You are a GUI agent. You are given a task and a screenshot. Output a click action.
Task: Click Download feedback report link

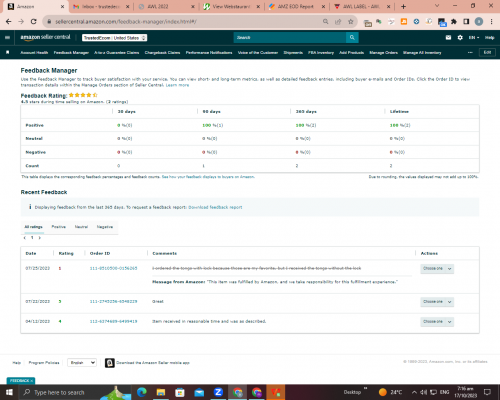[x=215, y=207]
